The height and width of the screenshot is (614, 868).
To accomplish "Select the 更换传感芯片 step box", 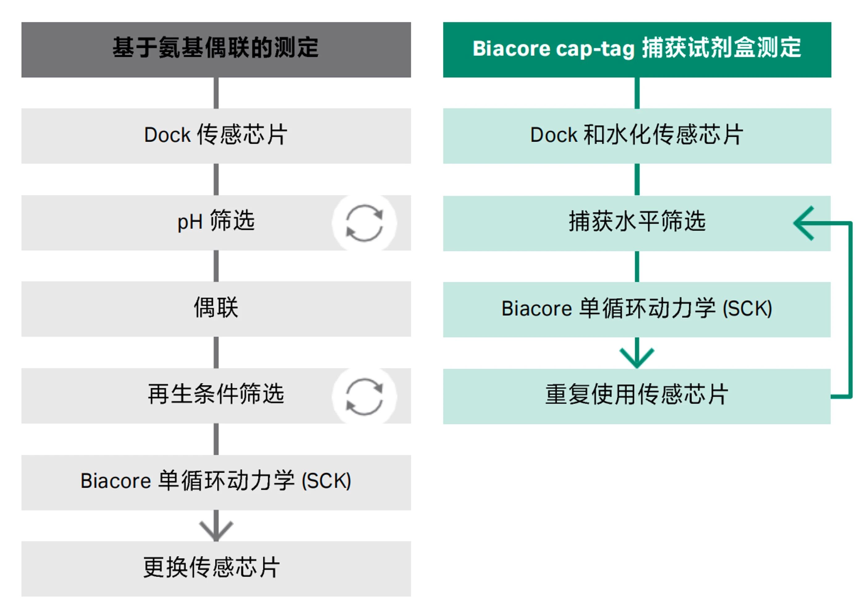I will pyautogui.click(x=216, y=568).
